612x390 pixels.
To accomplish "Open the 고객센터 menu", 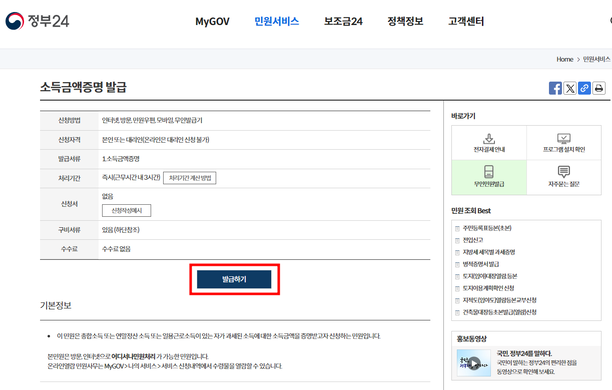I will pyautogui.click(x=466, y=21).
